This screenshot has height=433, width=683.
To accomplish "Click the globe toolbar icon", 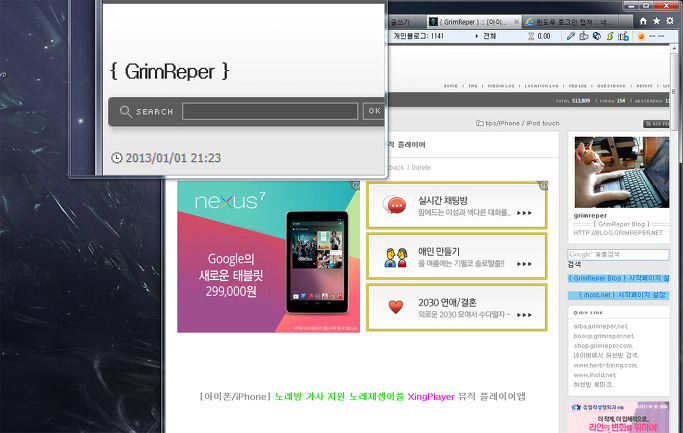I will pyautogui.click(x=597, y=36).
